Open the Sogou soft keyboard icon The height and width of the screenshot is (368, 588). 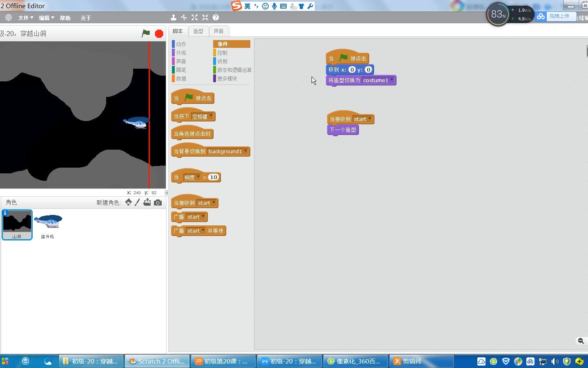click(x=283, y=6)
